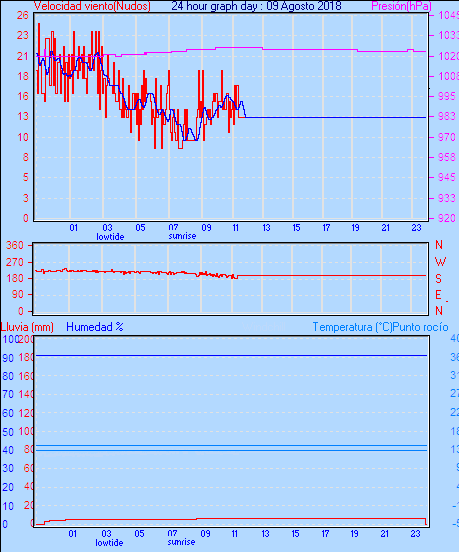Click the dark blue humidity line at 90
The width and height of the screenshot is (459, 552).
pyautogui.click(x=231, y=356)
